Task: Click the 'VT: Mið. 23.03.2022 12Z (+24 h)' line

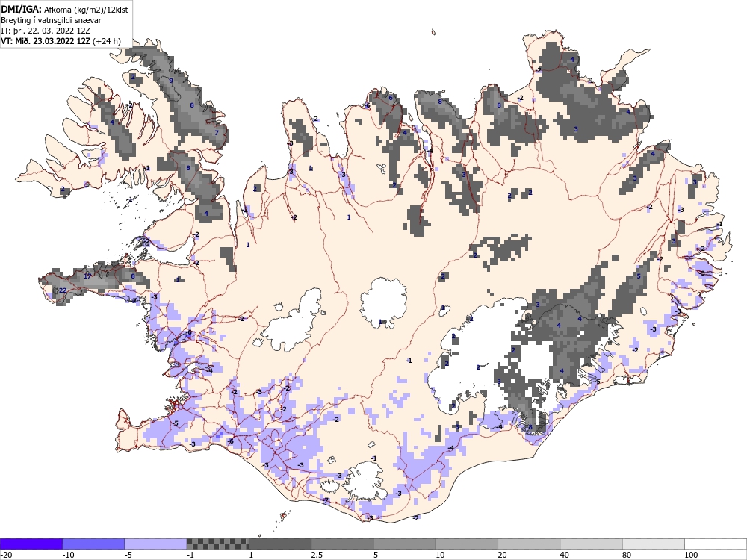Action: pos(61,41)
